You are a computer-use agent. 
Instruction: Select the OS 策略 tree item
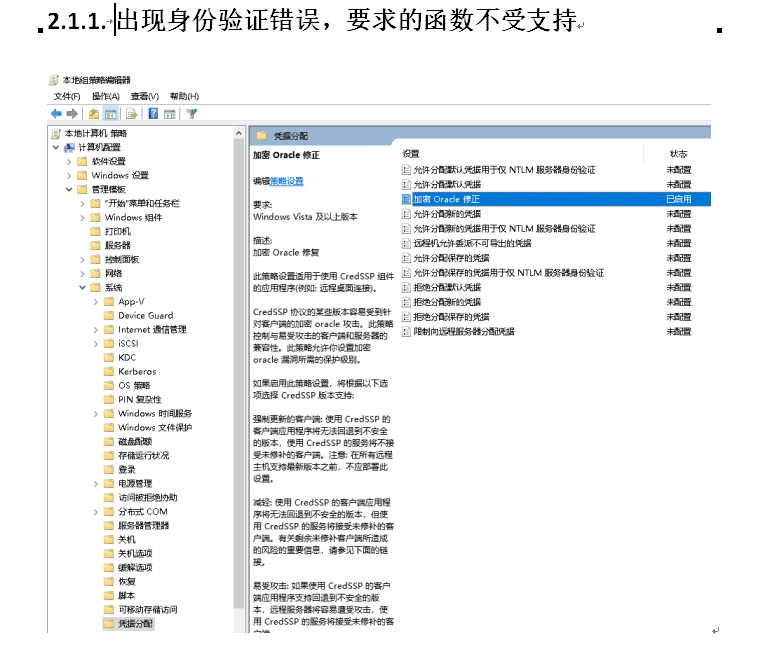click(x=134, y=386)
